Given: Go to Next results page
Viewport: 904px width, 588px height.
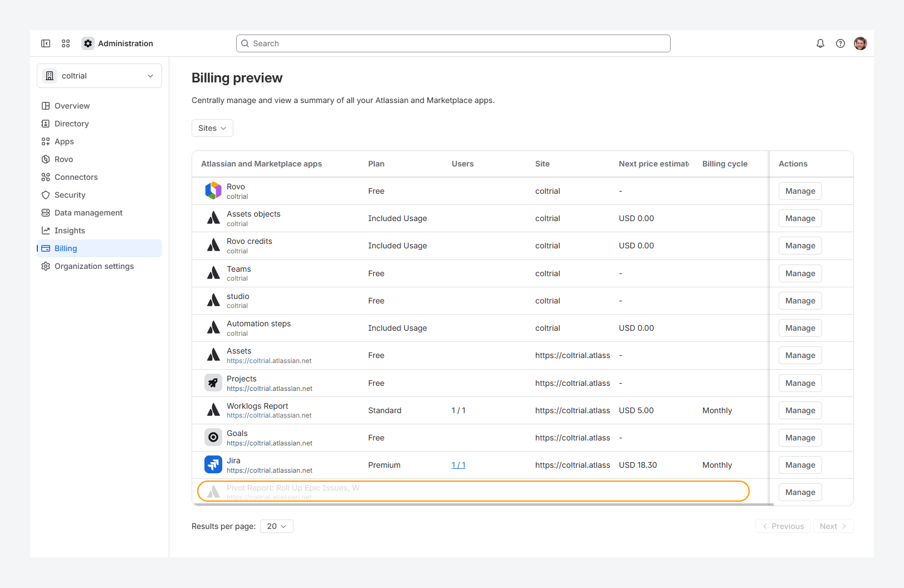Looking at the screenshot, I should [x=833, y=526].
